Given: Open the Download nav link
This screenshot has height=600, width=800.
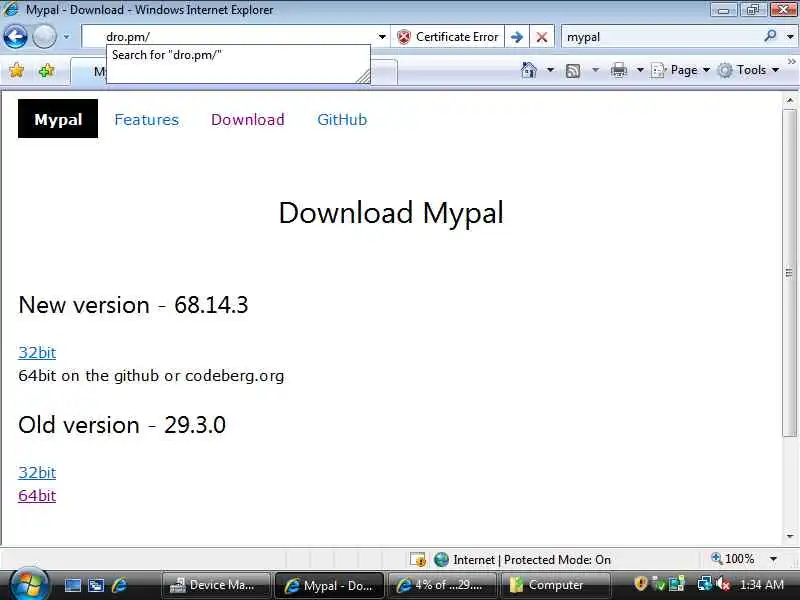Looking at the screenshot, I should click(248, 119).
